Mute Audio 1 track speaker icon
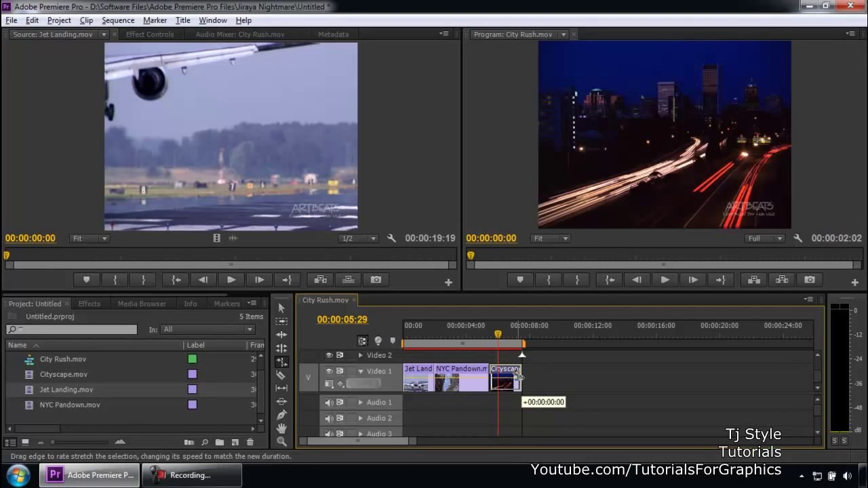Viewport: 868px width, 488px height. tap(329, 403)
